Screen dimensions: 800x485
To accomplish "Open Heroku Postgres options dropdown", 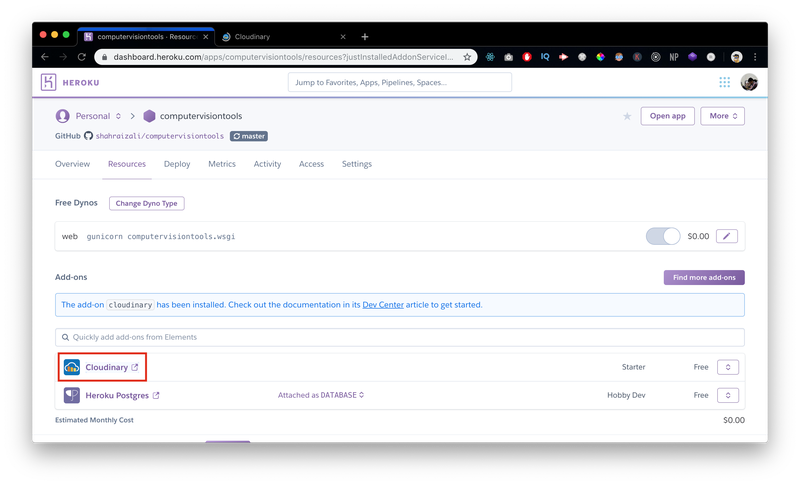I will point(728,395).
